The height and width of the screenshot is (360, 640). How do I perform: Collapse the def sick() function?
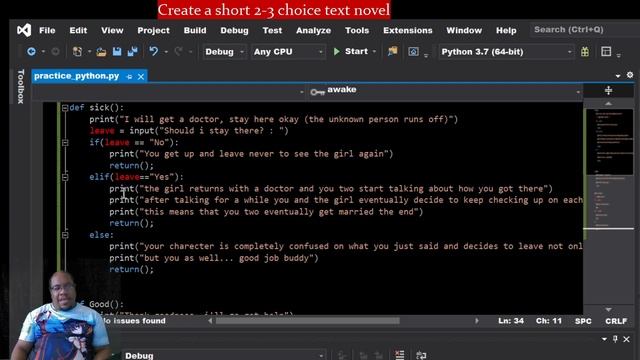point(65,108)
